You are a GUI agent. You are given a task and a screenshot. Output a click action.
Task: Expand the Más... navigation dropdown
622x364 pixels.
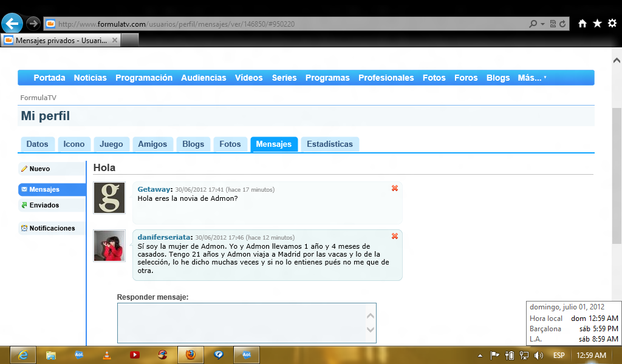[531, 78]
